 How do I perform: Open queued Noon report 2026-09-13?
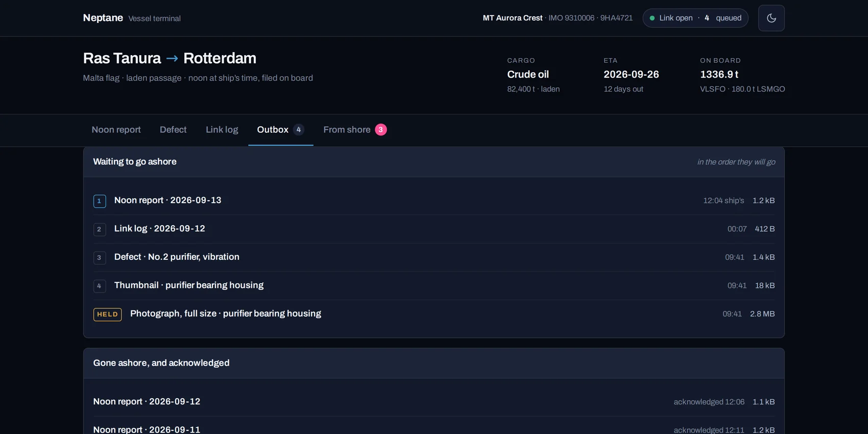(434, 201)
